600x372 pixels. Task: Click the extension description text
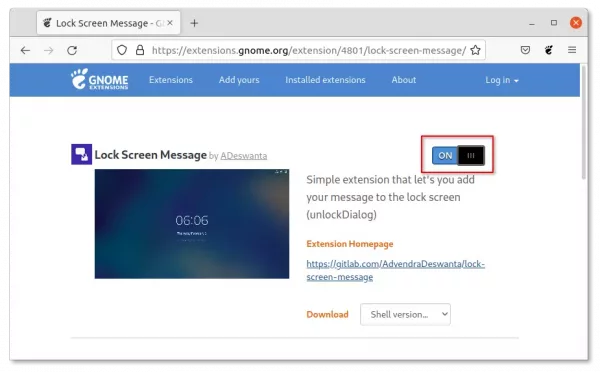point(390,197)
